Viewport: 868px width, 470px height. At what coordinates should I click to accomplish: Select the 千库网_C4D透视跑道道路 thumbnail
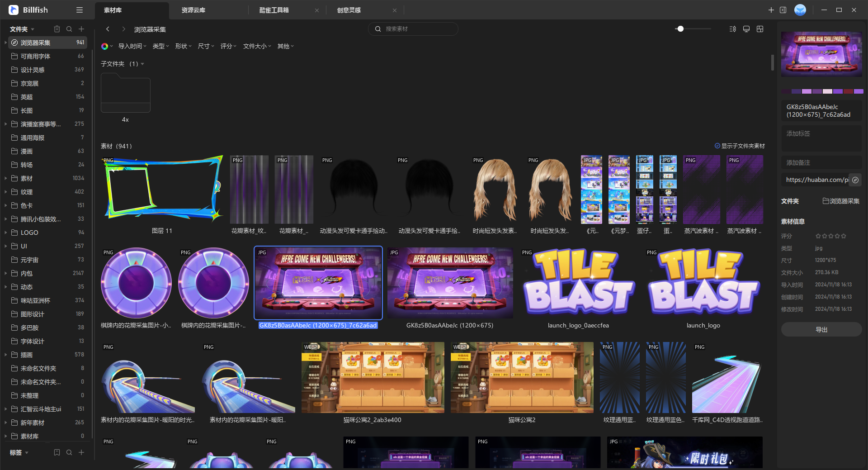[727, 377]
